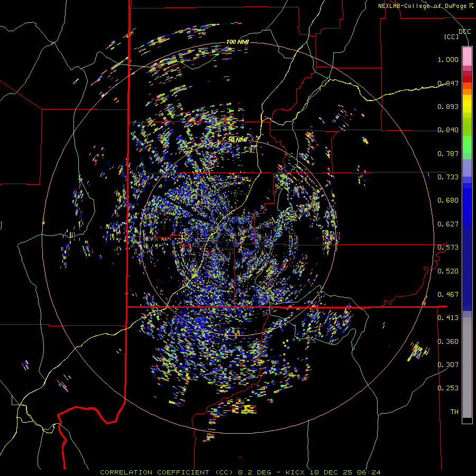Click the 0.787 legend value
Image resolution: width=476 pixels, height=476 pixels.
click(x=448, y=153)
